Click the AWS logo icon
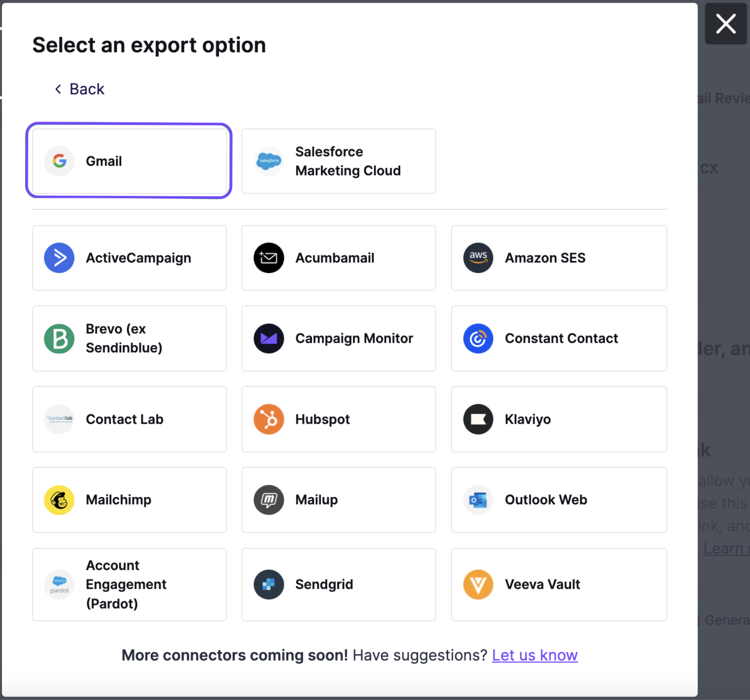Image resolution: width=750 pixels, height=700 pixels. coord(478,258)
